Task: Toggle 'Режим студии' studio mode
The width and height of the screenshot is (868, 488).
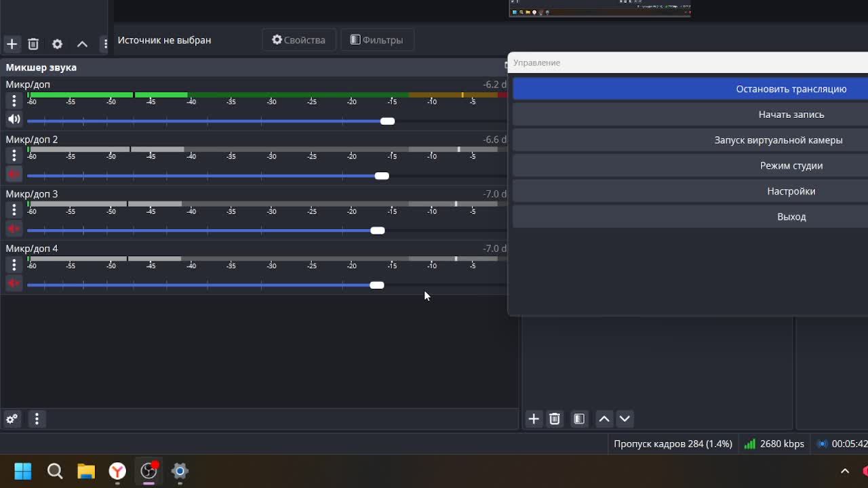Action: [690, 165]
